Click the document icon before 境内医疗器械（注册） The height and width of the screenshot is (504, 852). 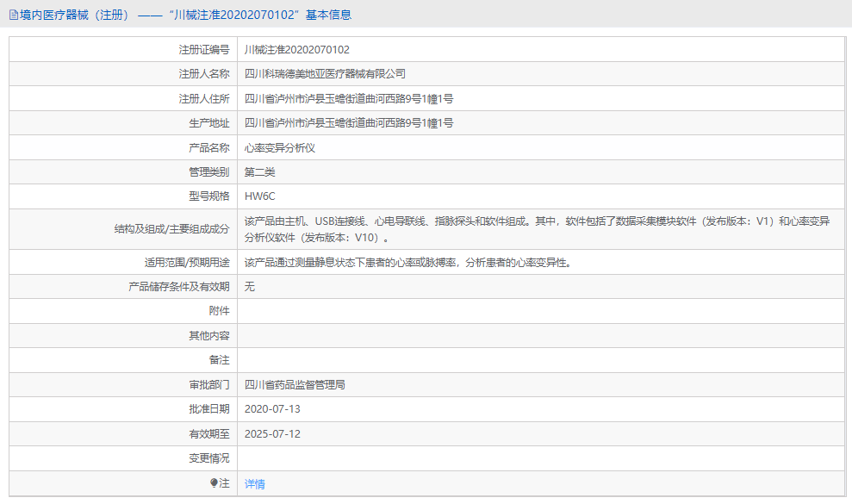pos(12,15)
